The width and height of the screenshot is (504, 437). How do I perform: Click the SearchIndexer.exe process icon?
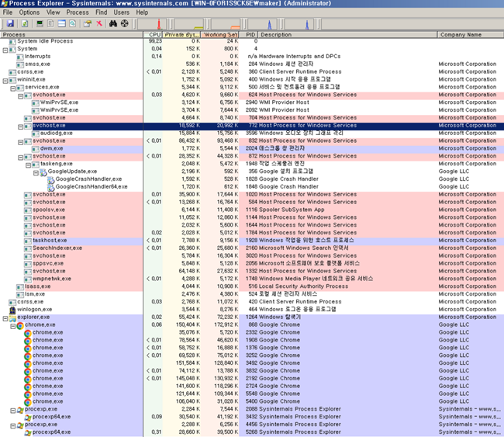(x=28, y=248)
